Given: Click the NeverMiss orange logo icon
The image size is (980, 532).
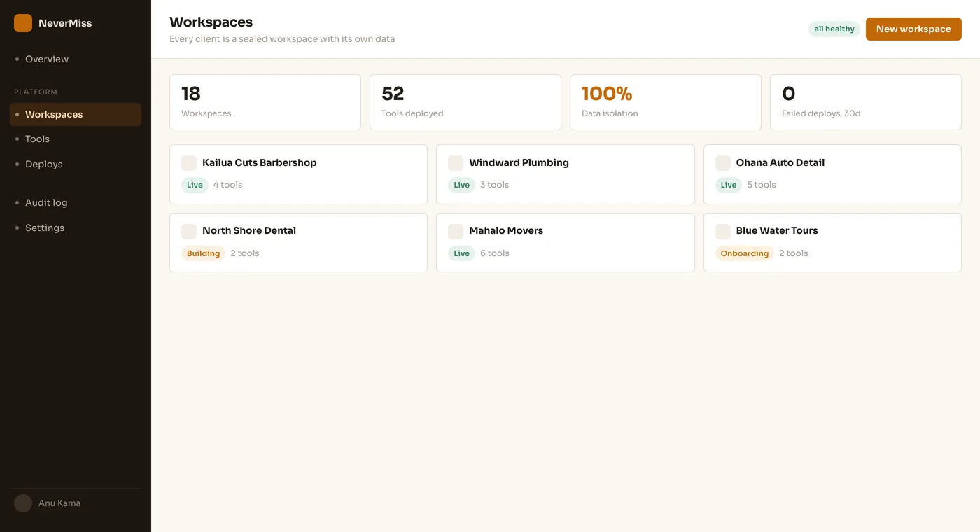Looking at the screenshot, I should pyautogui.click(x=23, y=23).
